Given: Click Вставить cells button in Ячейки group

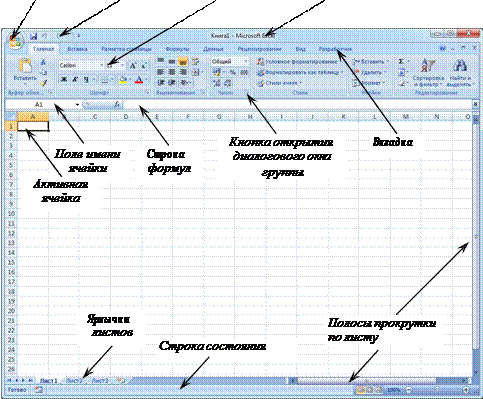Looking at the screenshot, I should pos(371,61).
